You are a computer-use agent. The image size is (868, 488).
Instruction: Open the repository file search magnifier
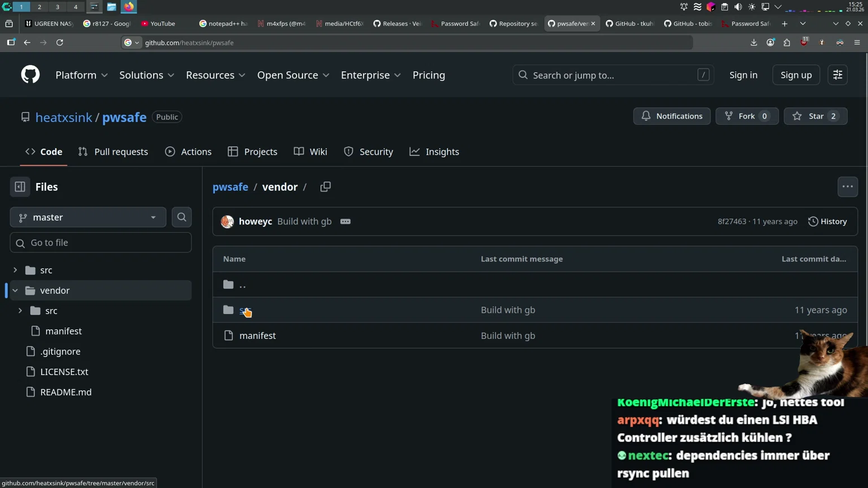[x=181, y=217]
